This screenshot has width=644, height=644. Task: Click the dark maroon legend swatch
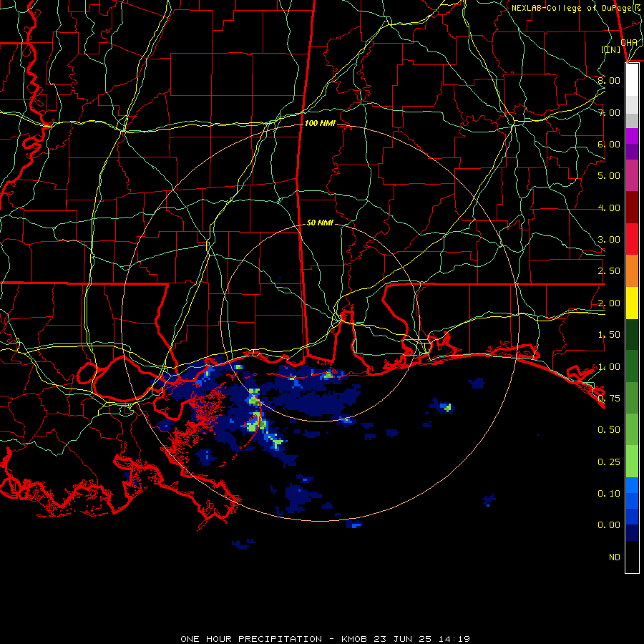[632, 208]
